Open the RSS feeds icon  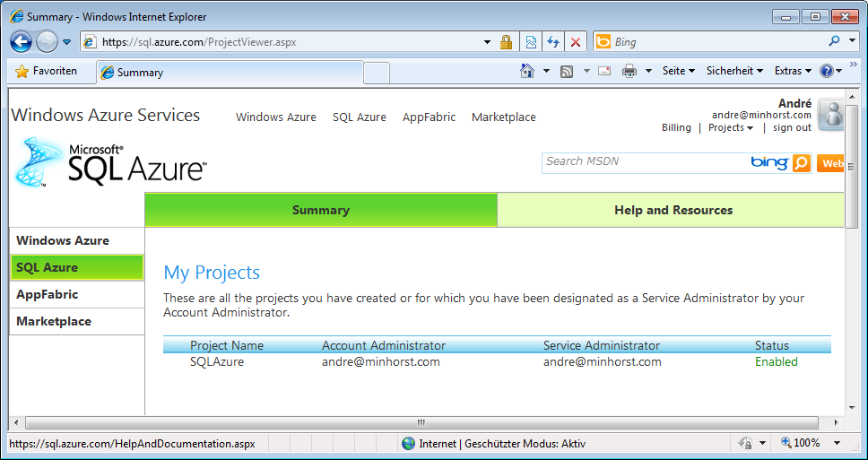(x=567, y=71)
